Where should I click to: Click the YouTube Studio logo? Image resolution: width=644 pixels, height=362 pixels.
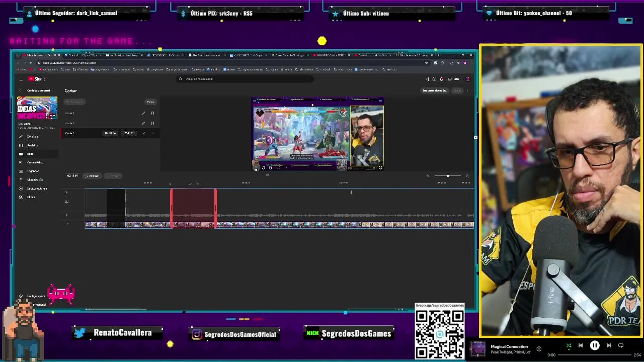coord(37,79)
